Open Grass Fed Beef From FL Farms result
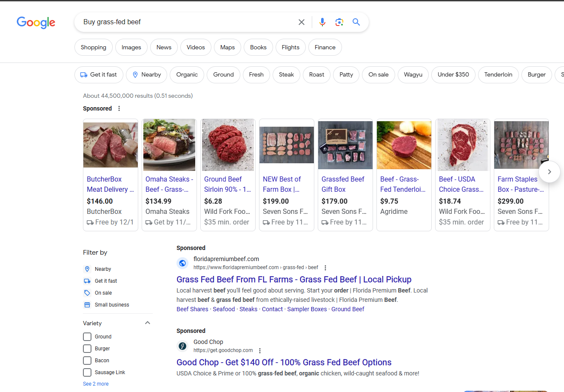Image resolution: width=564 pixels, height=392 pixels. click(294, 280)
